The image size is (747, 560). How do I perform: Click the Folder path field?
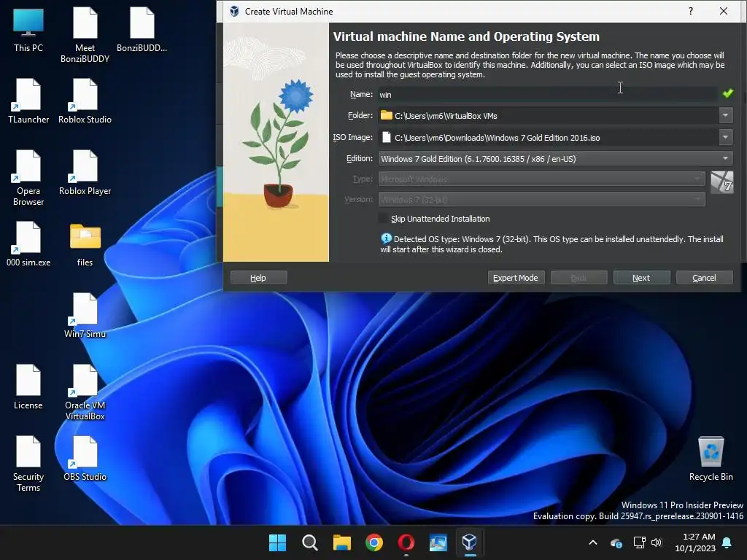pos(549,115)
